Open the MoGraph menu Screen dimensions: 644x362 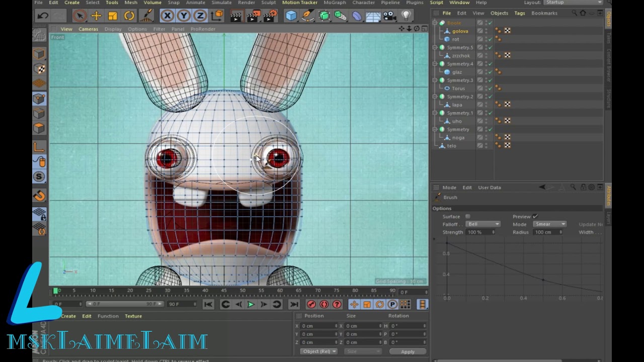tap(335, 3)
